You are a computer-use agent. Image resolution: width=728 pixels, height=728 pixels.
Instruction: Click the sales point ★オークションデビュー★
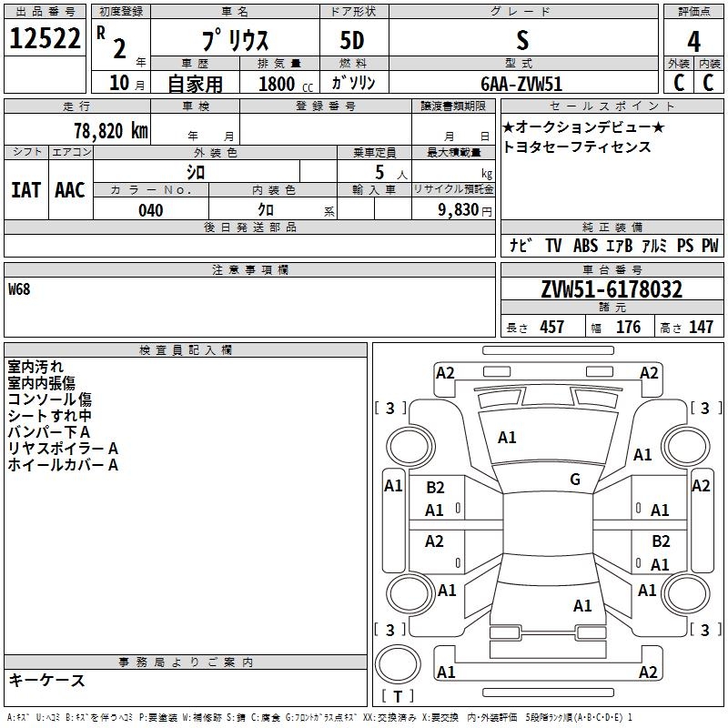pyautogui.click(x=583, y=126)
